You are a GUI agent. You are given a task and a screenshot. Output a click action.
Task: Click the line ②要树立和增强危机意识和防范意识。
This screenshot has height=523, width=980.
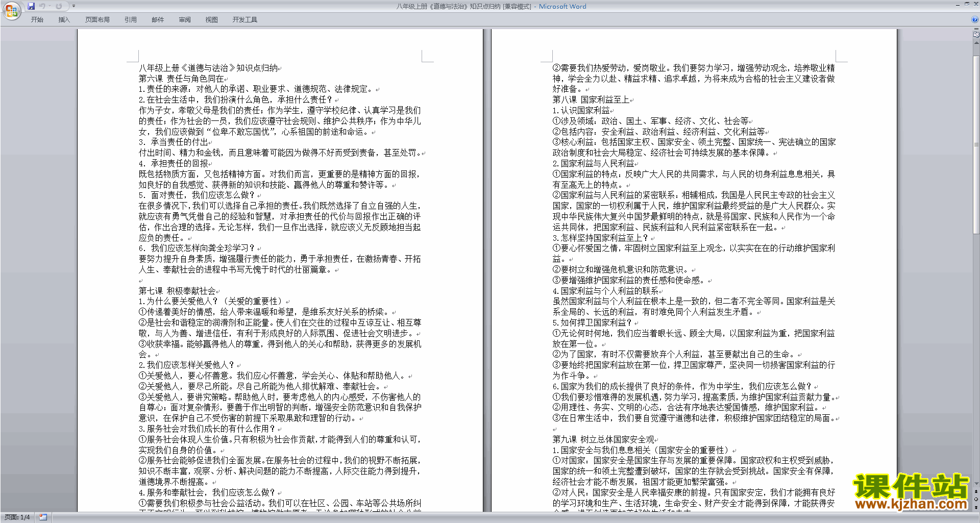tap(621, 269)
